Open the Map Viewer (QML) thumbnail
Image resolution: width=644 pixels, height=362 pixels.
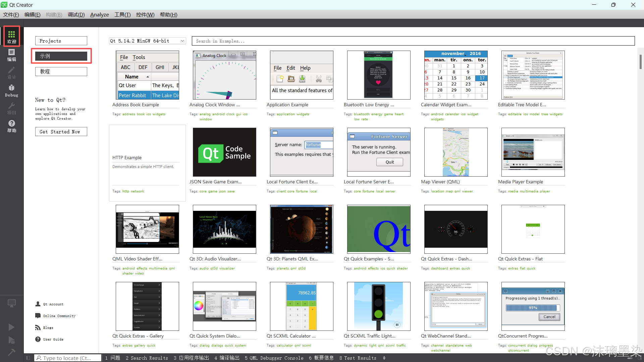pyautogui.click(x=456, y=152)
